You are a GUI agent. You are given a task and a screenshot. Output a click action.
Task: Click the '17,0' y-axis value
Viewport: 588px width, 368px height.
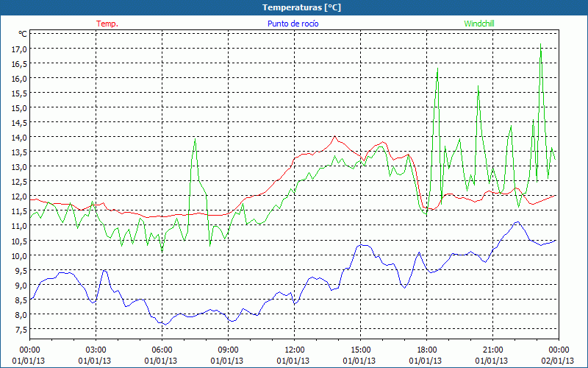tap(20, 49)
